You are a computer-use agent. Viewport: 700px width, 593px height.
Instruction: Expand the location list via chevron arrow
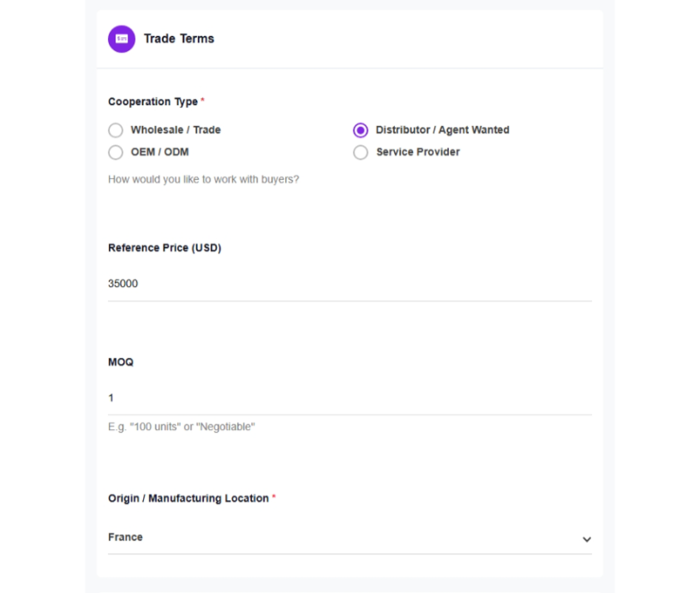[587, 539]
